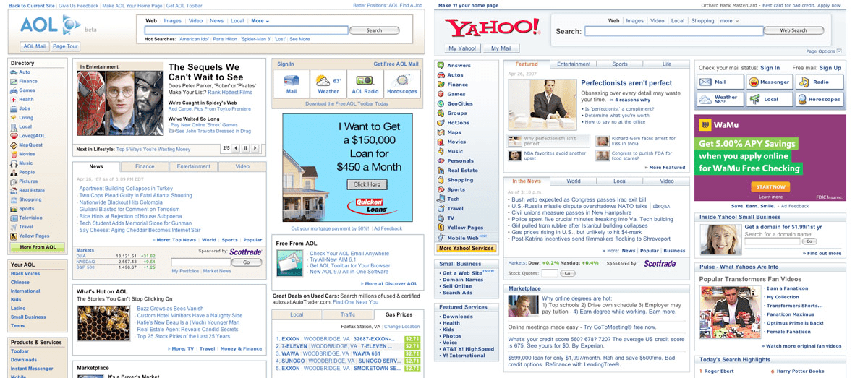Click the HotJobs icon in Yahoo sidebar
This screenshot has width=868, height=378.
point(441,123)
